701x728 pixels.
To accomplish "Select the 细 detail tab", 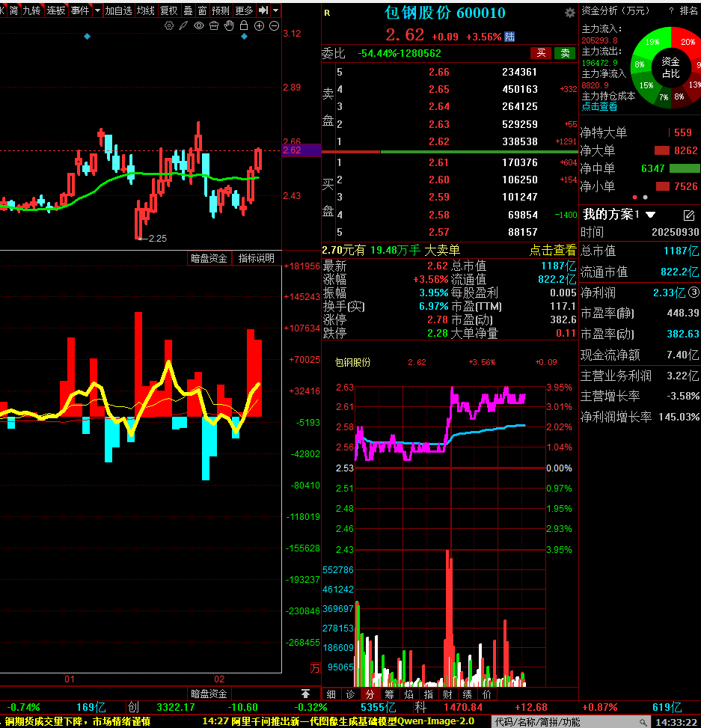I will click(x=331, y=694).
